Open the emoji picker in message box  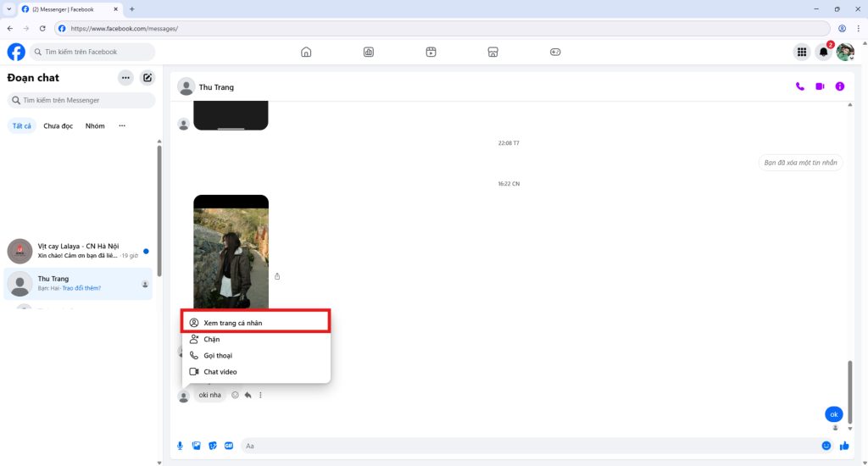(x=826, y=446)
